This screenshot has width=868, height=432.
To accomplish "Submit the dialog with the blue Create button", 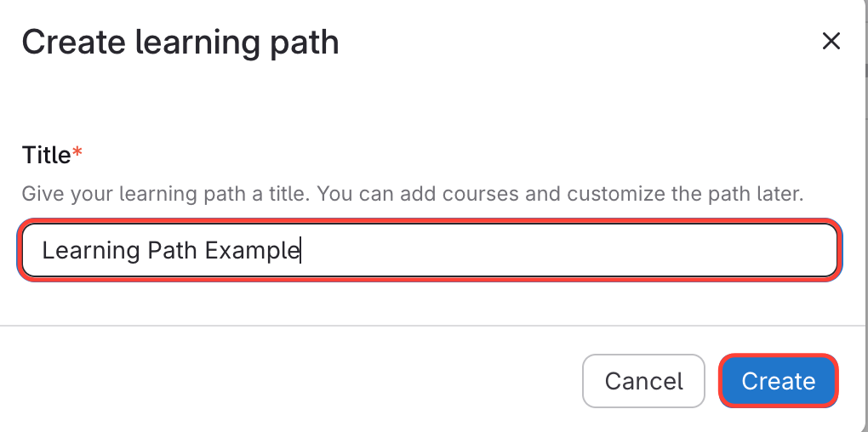I will pyautogui.click(x=778, y=381).
